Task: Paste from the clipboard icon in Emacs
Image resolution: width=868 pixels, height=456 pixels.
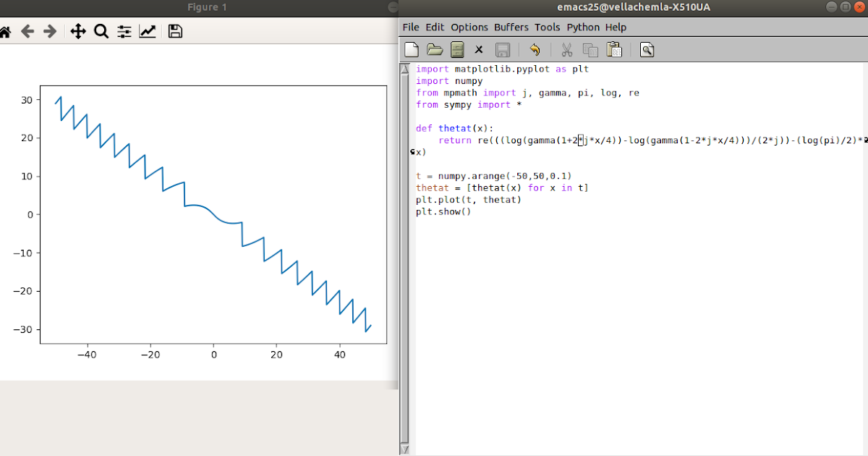Action: point(613,49)
